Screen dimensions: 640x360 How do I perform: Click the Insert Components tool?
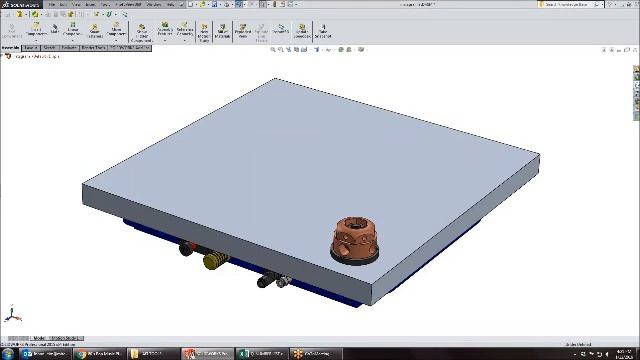[36, 29]
